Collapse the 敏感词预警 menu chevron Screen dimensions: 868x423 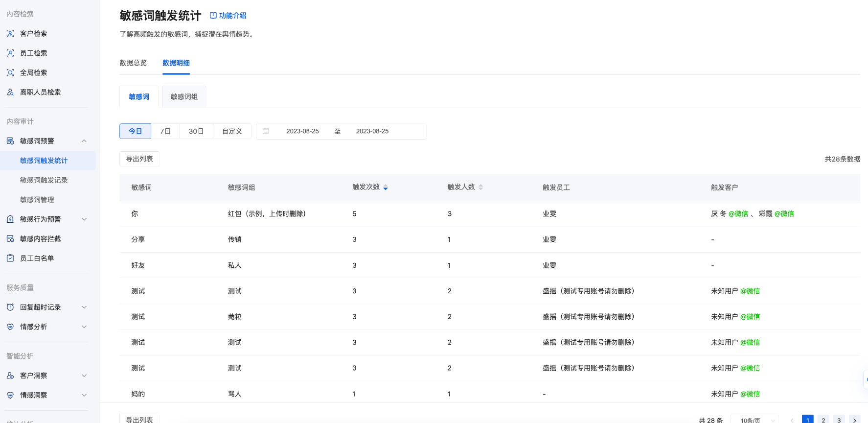pos(84,141)
